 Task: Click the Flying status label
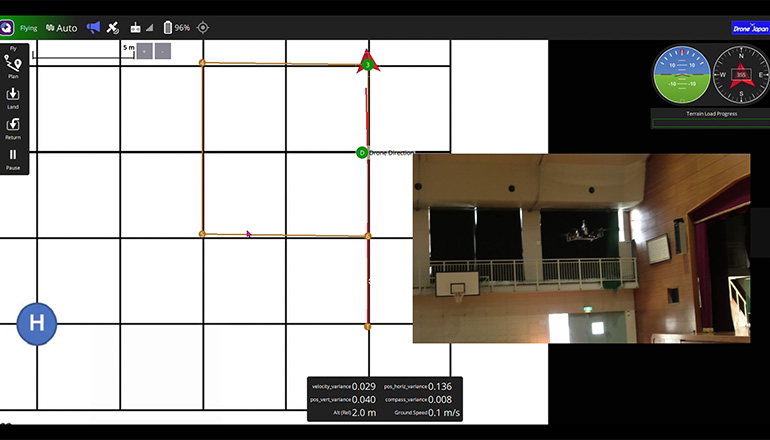point(29,28)
